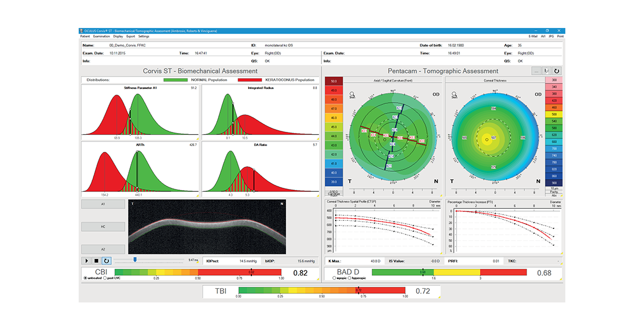Click the 39.0 curvature color scale swatch

[333, 181]
